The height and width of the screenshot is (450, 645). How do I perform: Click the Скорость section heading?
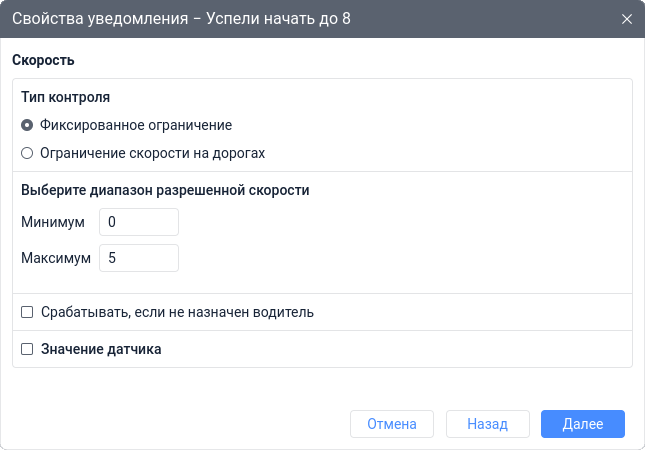click(x=44, y=60)
